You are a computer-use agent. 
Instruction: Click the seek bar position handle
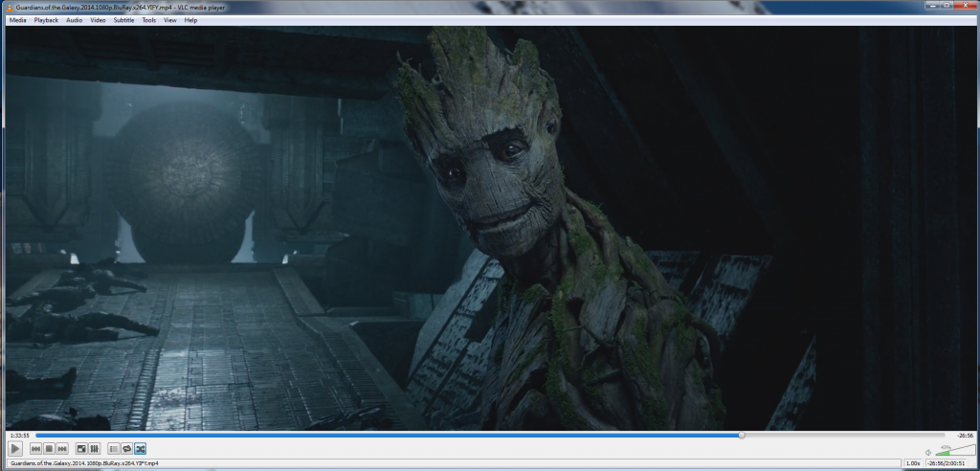click(742, 435)
